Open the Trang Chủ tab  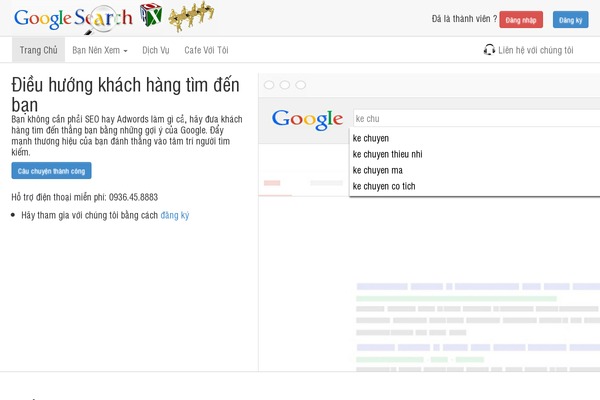coord(38,49)
